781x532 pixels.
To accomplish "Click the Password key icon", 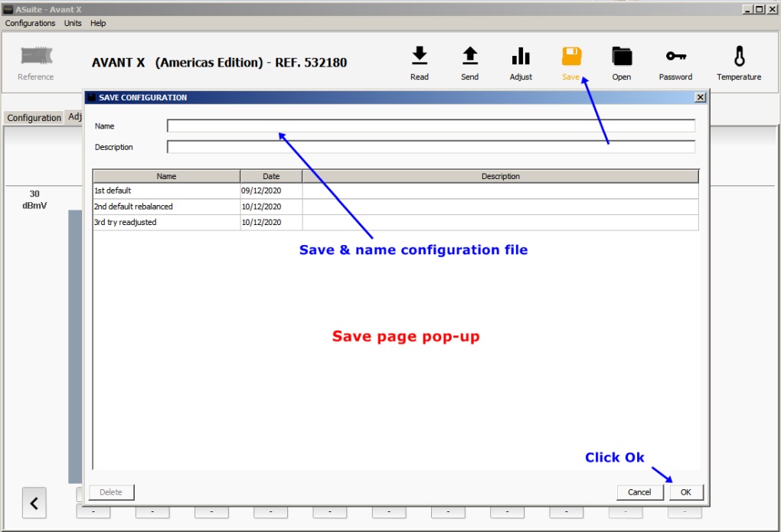I will [x=675, y=57].
